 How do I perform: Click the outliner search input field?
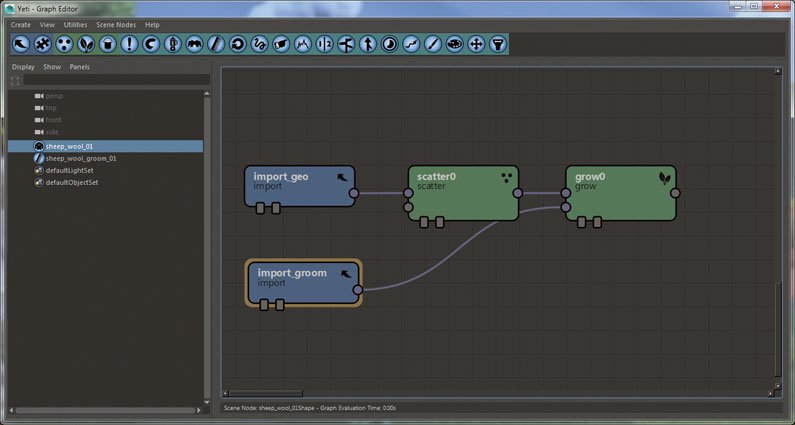point(116,80)
